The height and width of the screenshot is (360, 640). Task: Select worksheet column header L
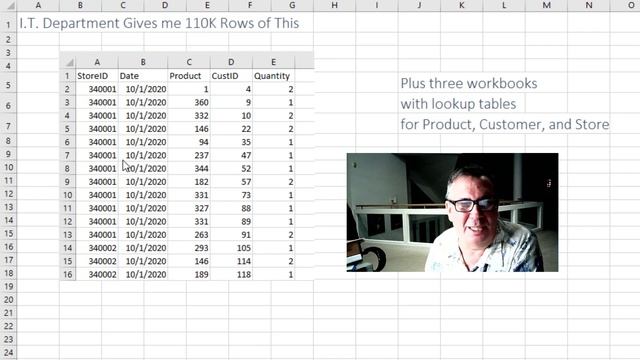tap(504, 5)
